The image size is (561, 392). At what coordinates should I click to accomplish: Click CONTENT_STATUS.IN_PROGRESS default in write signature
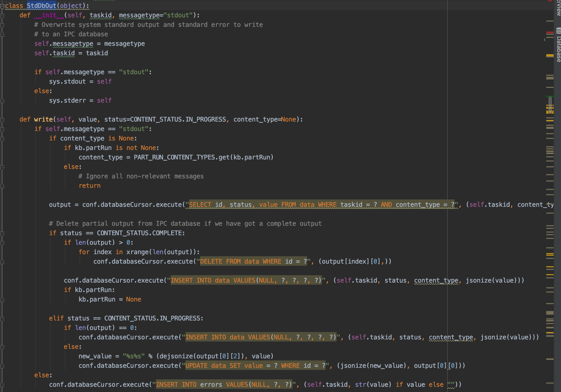point(178,119)
